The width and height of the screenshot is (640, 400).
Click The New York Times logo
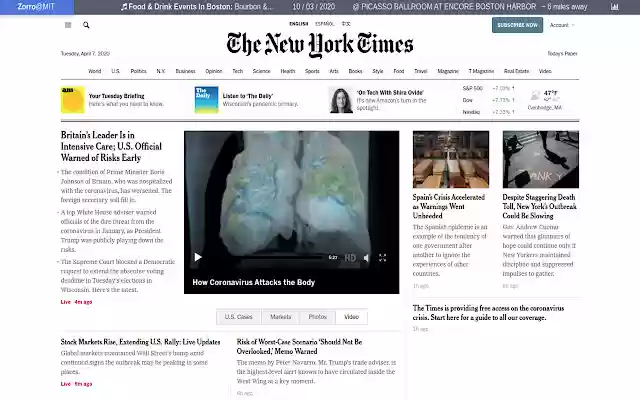pos(320,44)
